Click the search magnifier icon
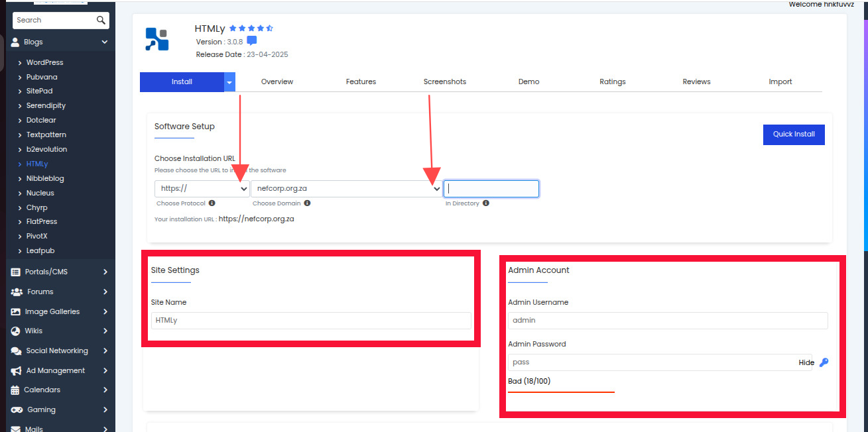Image resolution: width=868 pixels, height=432 pixels. coord(101,21)
